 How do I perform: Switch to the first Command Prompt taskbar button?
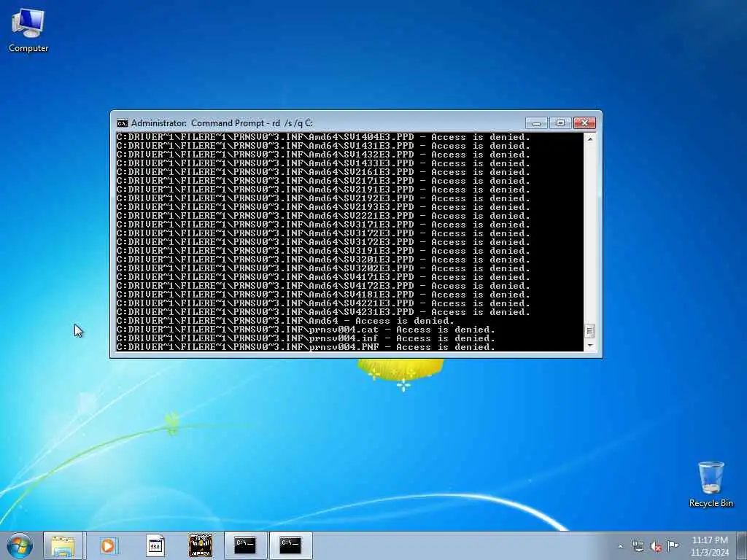coord(245,545)
